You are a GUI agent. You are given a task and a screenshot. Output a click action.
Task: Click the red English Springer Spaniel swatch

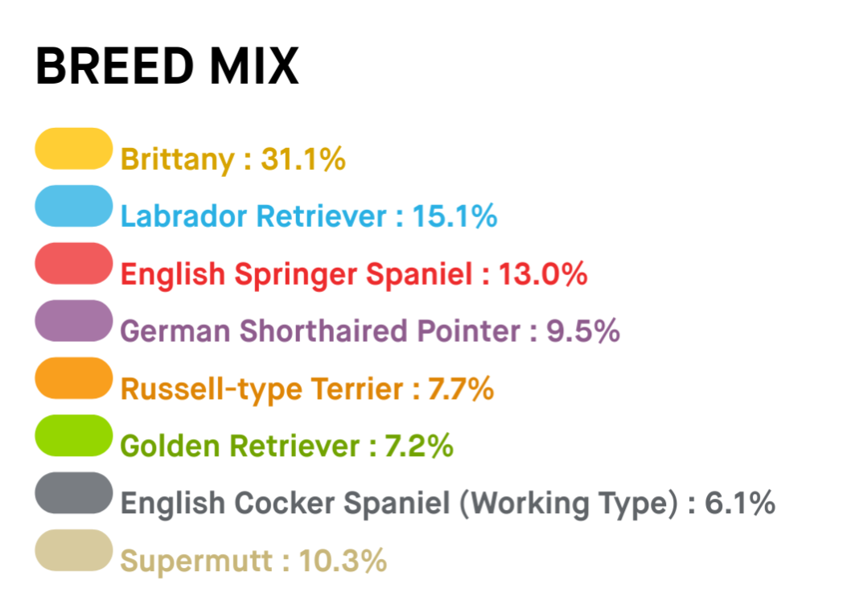[73, 263]
